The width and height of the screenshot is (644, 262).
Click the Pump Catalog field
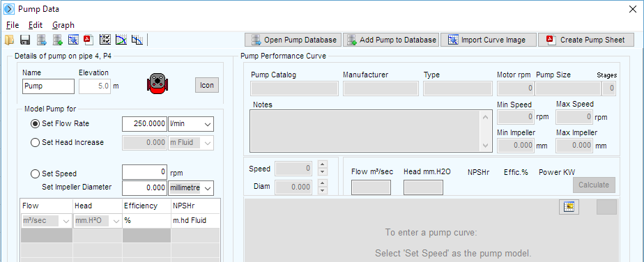(x=295, y=88)
